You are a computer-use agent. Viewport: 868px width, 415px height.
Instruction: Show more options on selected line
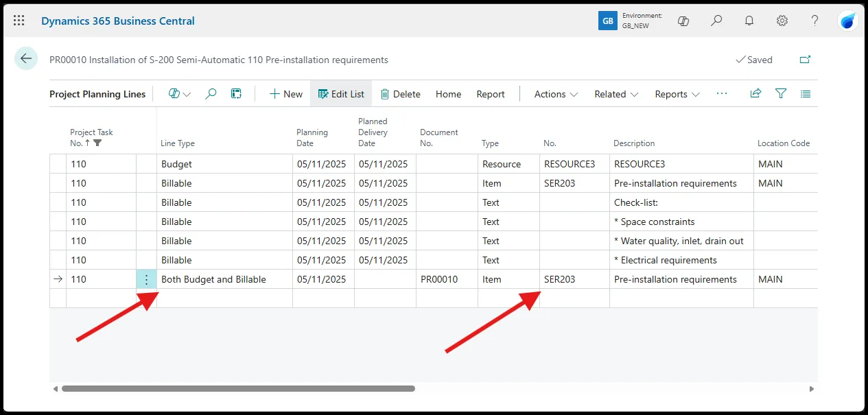click(x=146, y=279)
